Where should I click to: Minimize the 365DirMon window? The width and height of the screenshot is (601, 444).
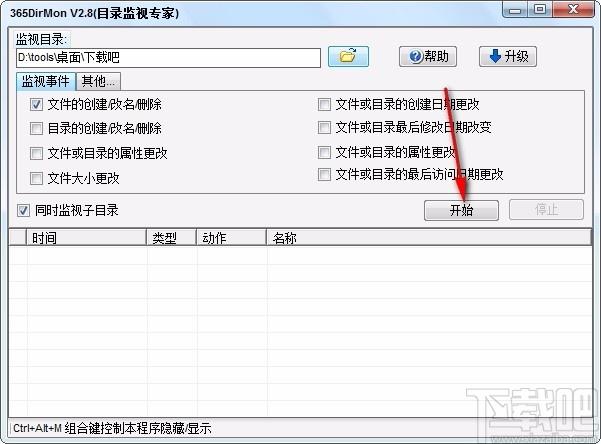(515, 10)
